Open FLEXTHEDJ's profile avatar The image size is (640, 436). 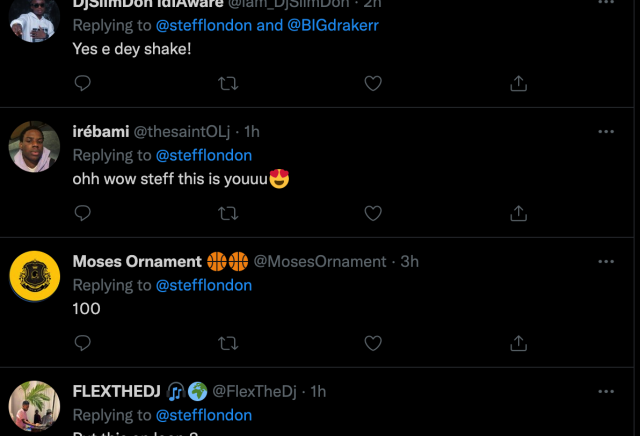[35, 405]
